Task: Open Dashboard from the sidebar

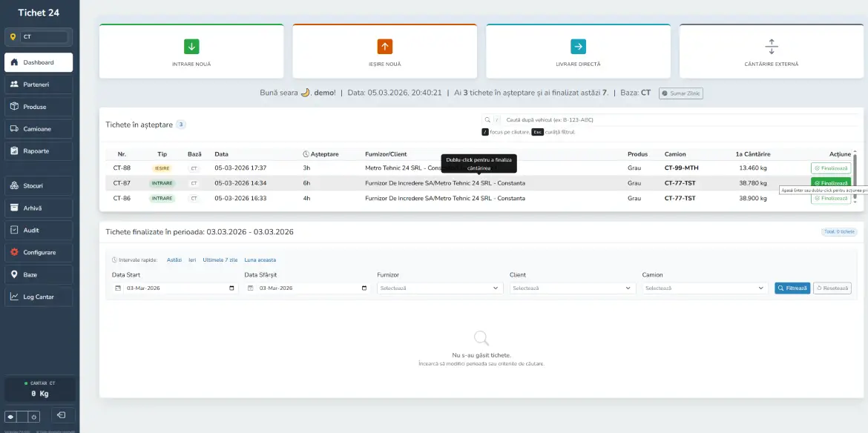Action: [x=39, y=62]
